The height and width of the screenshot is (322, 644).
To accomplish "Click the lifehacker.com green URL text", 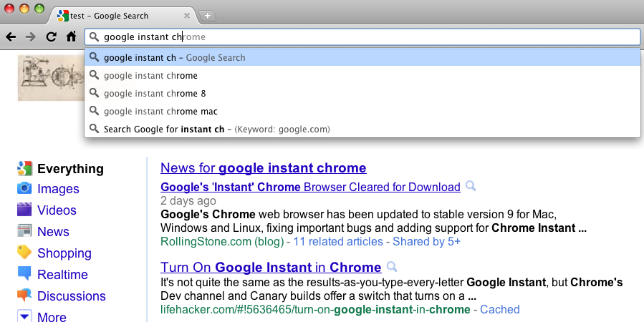I will click(315, 309).
